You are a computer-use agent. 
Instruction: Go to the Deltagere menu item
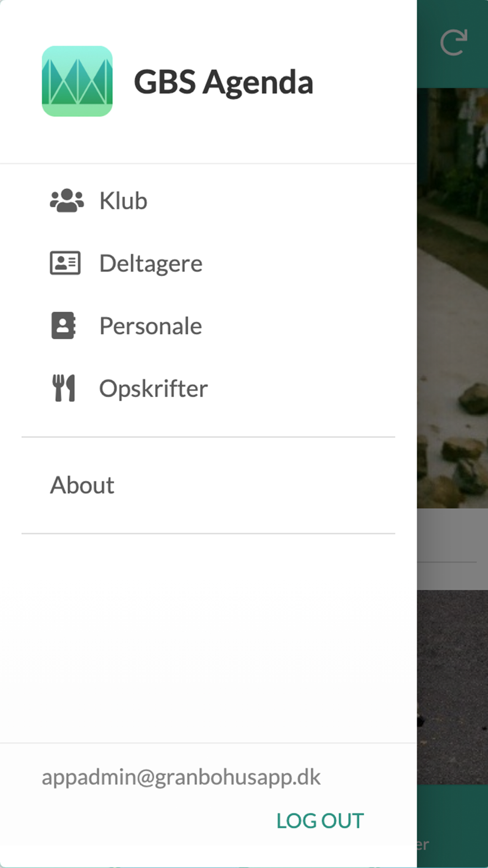(x=208, y=263)
